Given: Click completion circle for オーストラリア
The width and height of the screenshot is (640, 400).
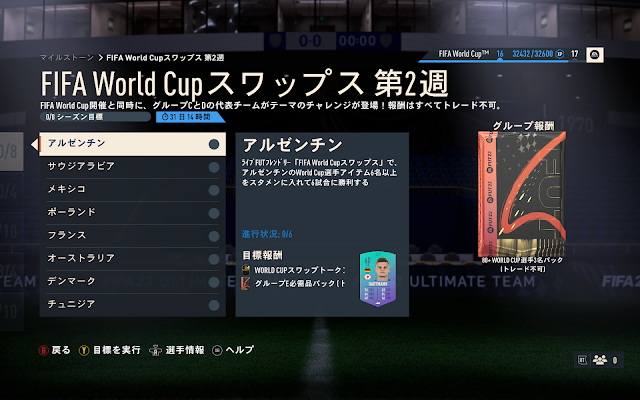Looking at the screenshot, I should pyautogui.click(x=214, y=259).
